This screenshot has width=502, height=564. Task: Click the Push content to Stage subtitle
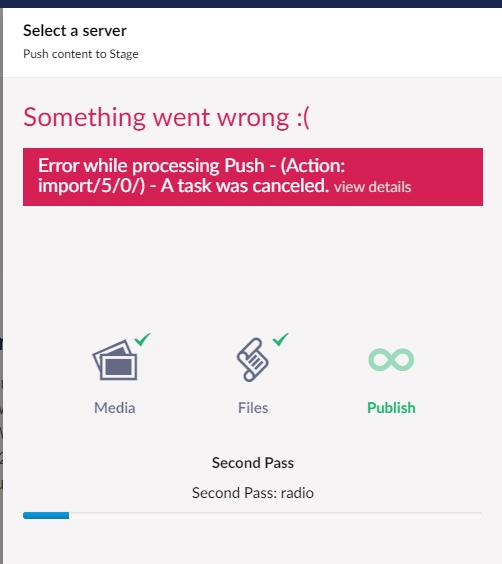[x=81, y=54]
